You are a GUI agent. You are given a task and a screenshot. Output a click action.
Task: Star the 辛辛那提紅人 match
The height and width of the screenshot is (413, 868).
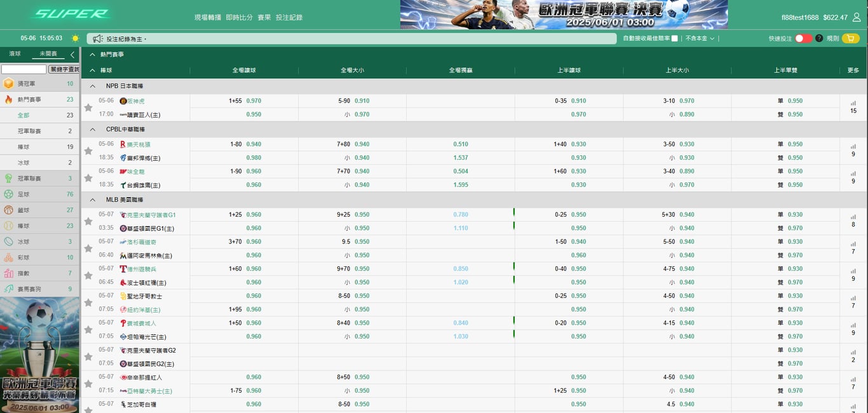point(88,384)
